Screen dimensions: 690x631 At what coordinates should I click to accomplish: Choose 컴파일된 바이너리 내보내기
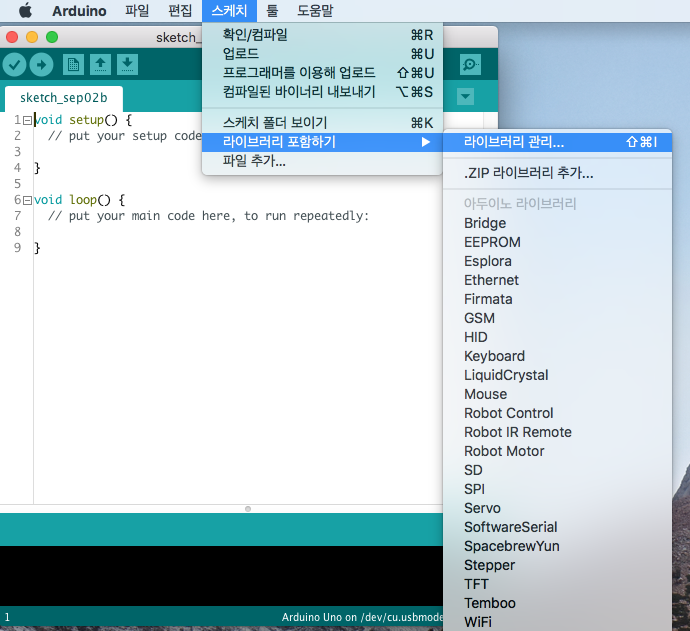point(322,92)
